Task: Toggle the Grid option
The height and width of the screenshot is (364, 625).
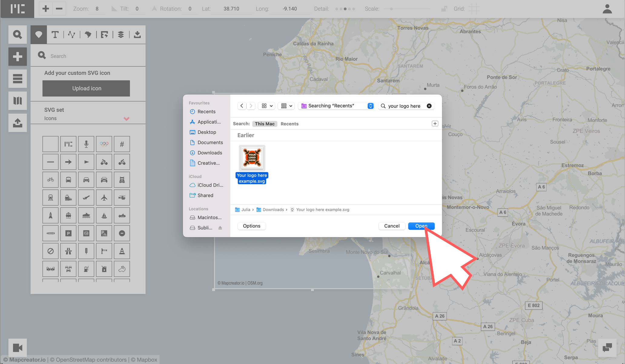Action: tap(474, 9)
